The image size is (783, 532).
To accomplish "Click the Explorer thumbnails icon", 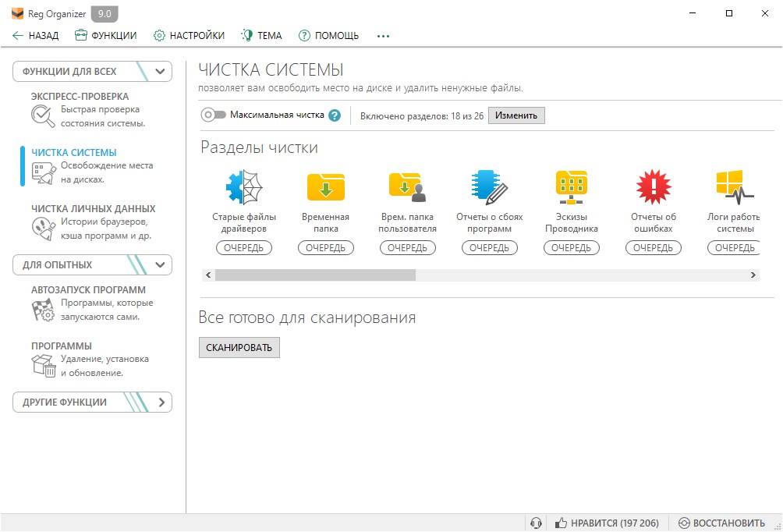I will pyautogui.click(x=571, y=187).
